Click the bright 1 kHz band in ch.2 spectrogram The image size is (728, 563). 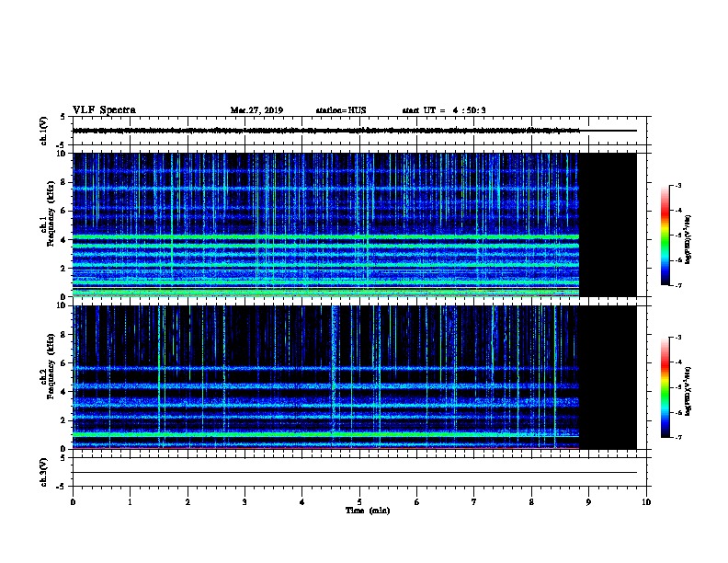(326, 435)
